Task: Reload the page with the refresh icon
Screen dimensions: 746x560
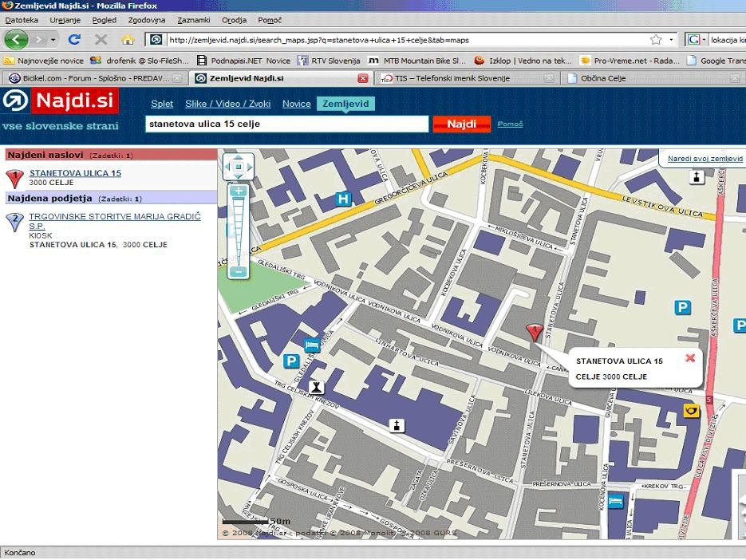Action: 74,40
